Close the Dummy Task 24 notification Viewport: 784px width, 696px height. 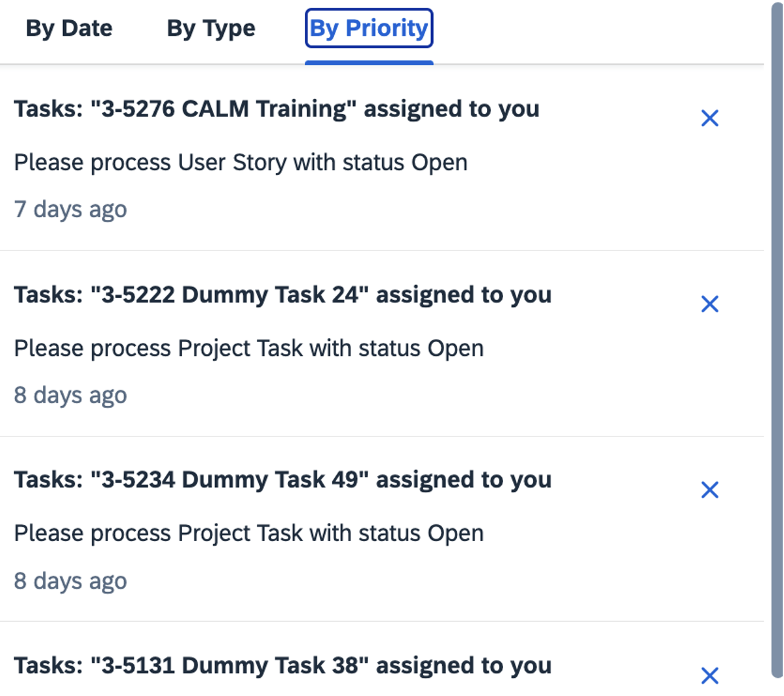click(709, 304)
